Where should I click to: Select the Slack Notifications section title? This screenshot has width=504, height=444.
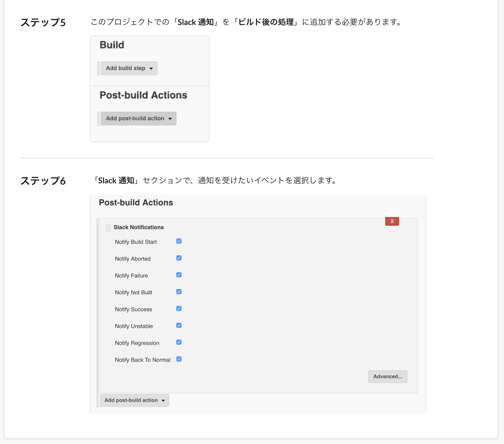click(139, 227)
